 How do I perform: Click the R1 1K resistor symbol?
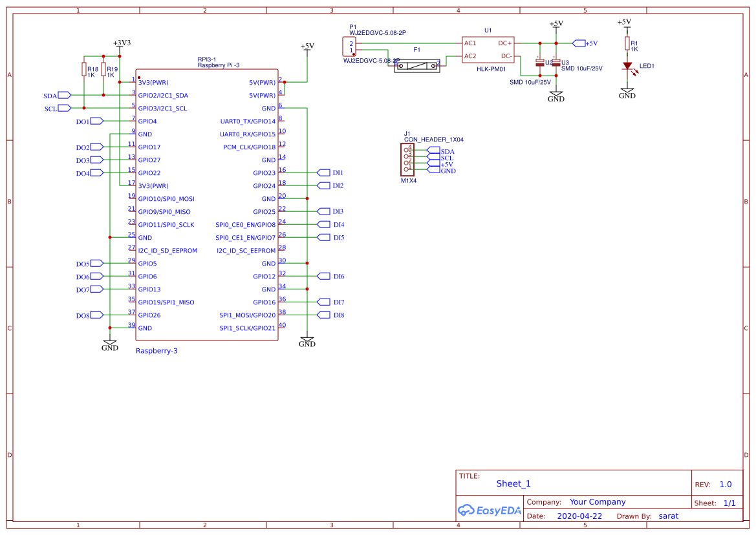coord(627,43)
